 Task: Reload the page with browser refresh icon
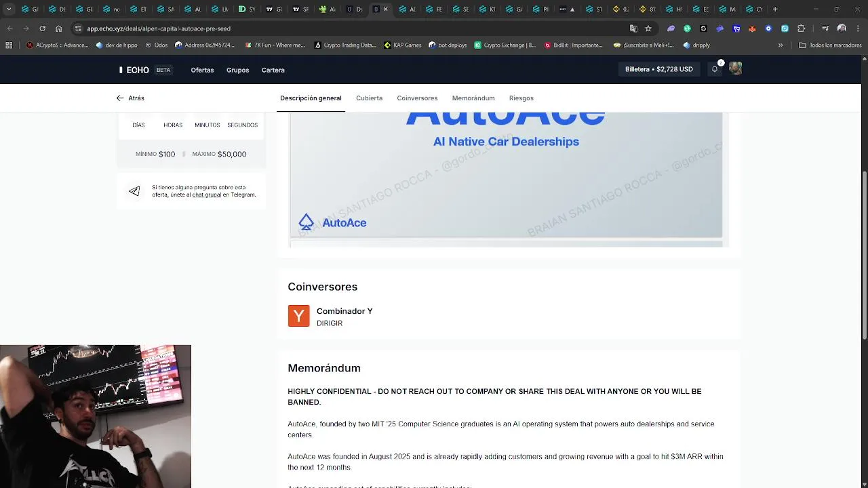click(42, 28)
